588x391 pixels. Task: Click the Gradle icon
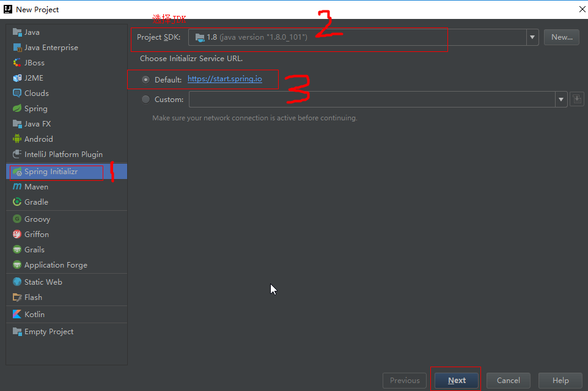point(17,202)
